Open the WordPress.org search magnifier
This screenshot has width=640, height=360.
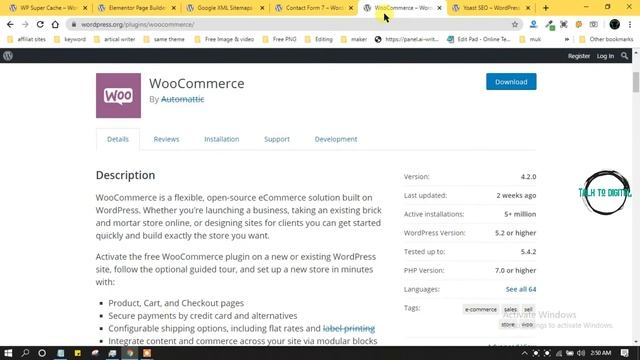coord(624,56)
